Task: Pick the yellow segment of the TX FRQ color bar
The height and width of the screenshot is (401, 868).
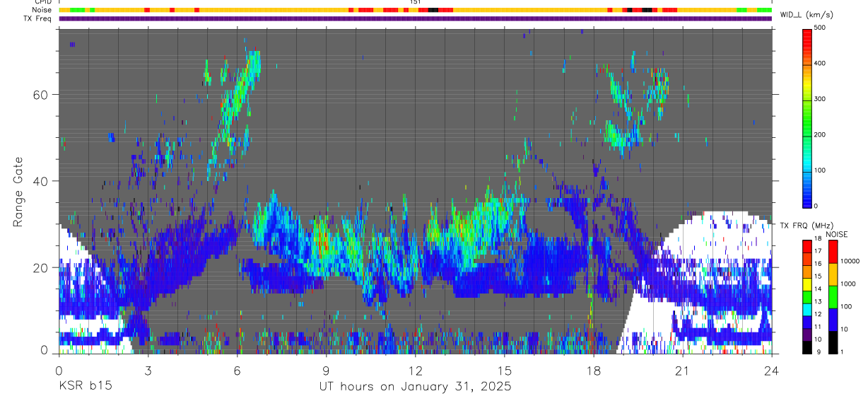Action: click(807, 284)
